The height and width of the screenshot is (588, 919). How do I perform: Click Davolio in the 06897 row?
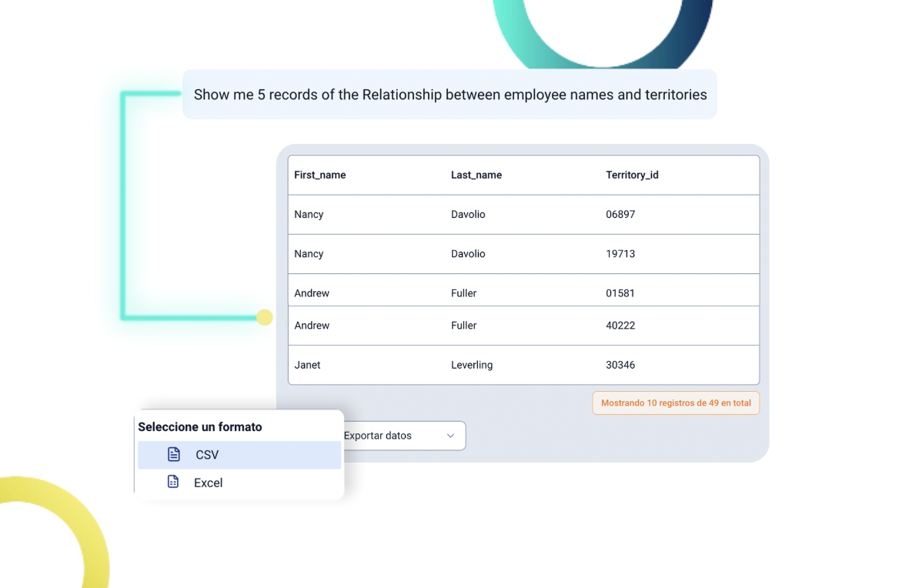468,215
